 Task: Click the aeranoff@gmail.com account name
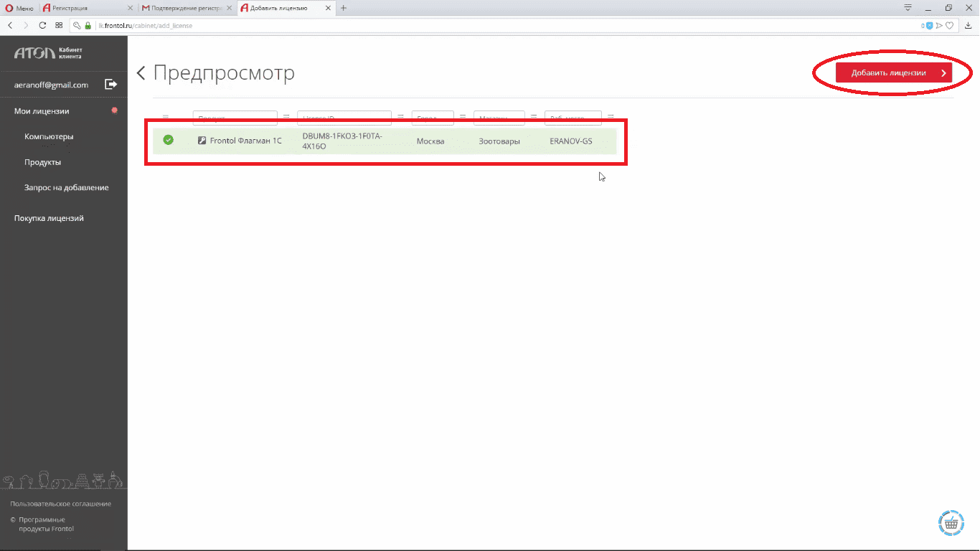point(51,85)
